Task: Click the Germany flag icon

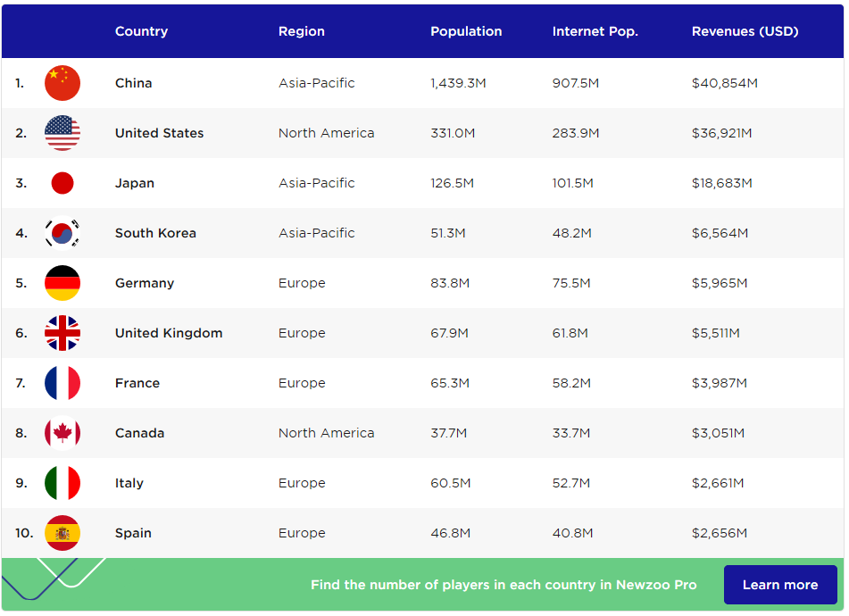Action: [62, 283]
